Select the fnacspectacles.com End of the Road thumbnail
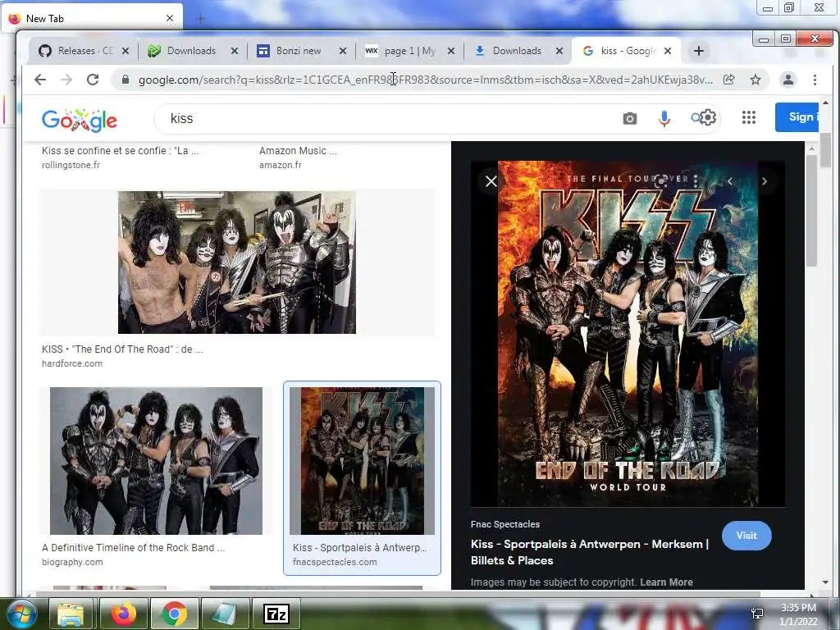The image size is (840, 630). (362, 461)
